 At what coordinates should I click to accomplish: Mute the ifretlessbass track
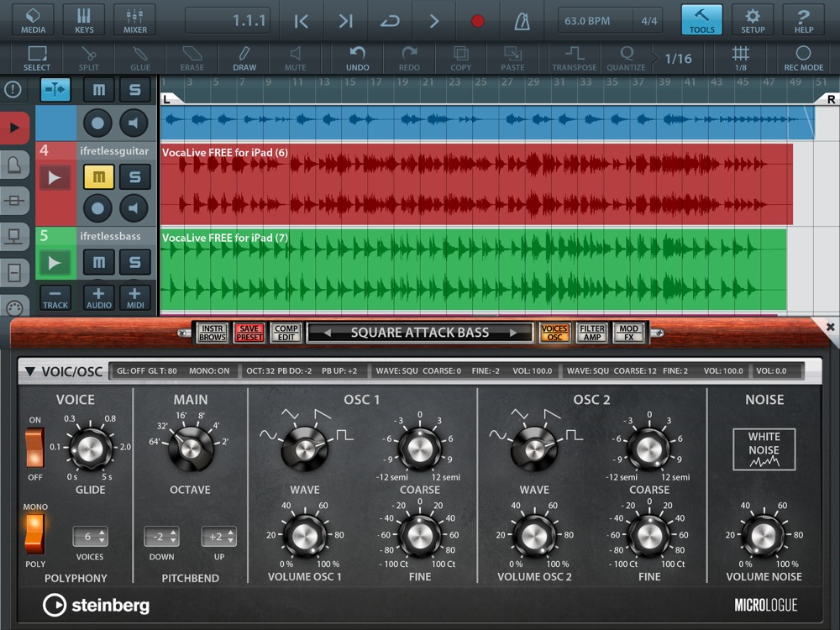coord(99,262)
